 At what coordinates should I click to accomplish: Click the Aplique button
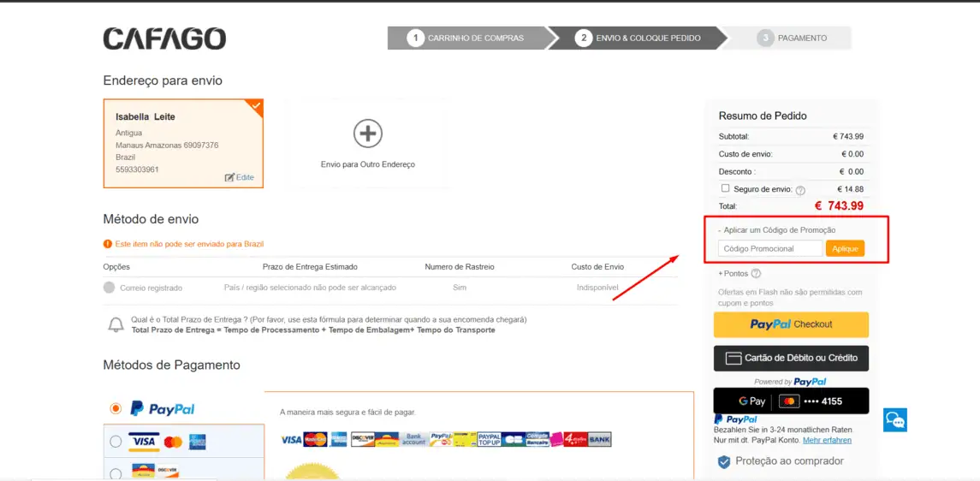click(845, 248)
